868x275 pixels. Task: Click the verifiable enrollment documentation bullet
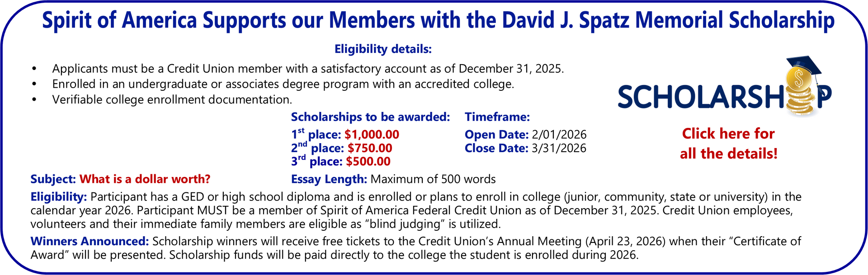[x=172, y=99]
